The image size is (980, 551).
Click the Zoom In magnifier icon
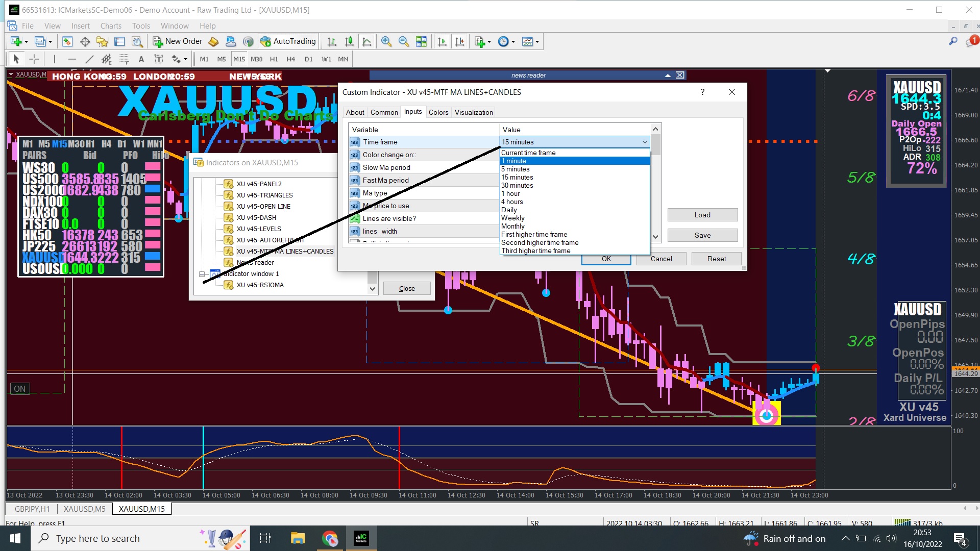pos(386,42)
